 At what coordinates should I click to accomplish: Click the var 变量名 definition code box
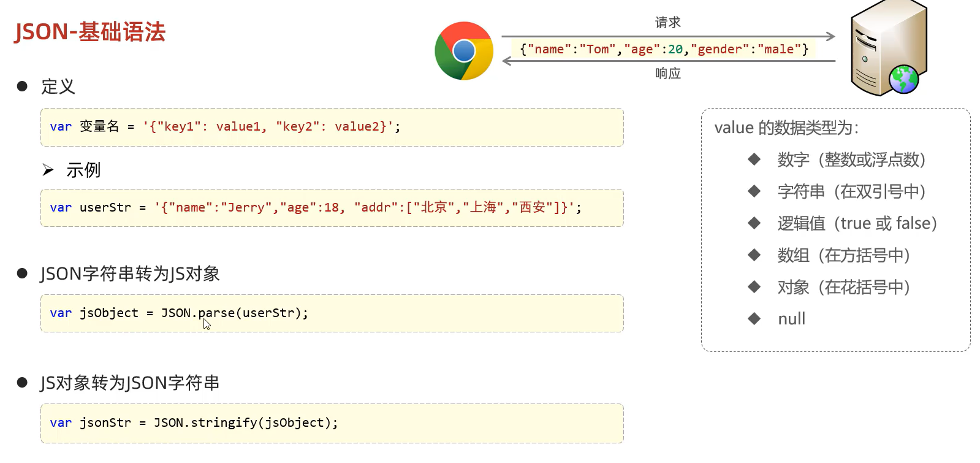click(332, 127)
